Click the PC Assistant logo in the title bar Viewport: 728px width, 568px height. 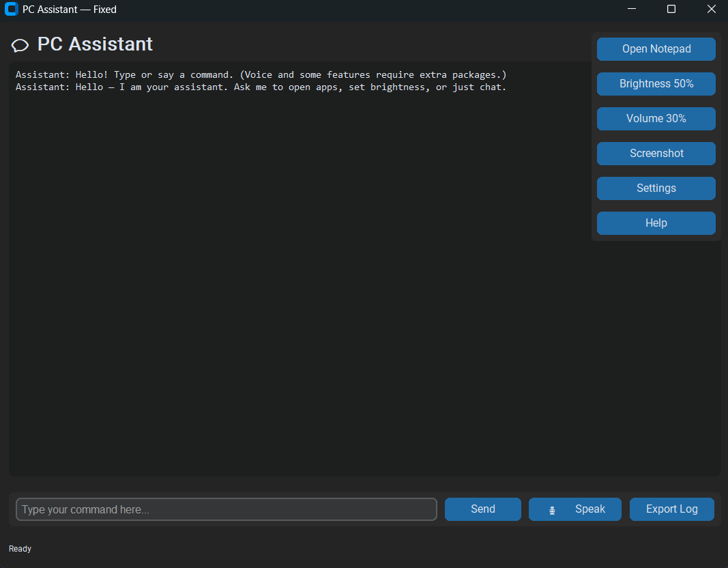[11, 10]
